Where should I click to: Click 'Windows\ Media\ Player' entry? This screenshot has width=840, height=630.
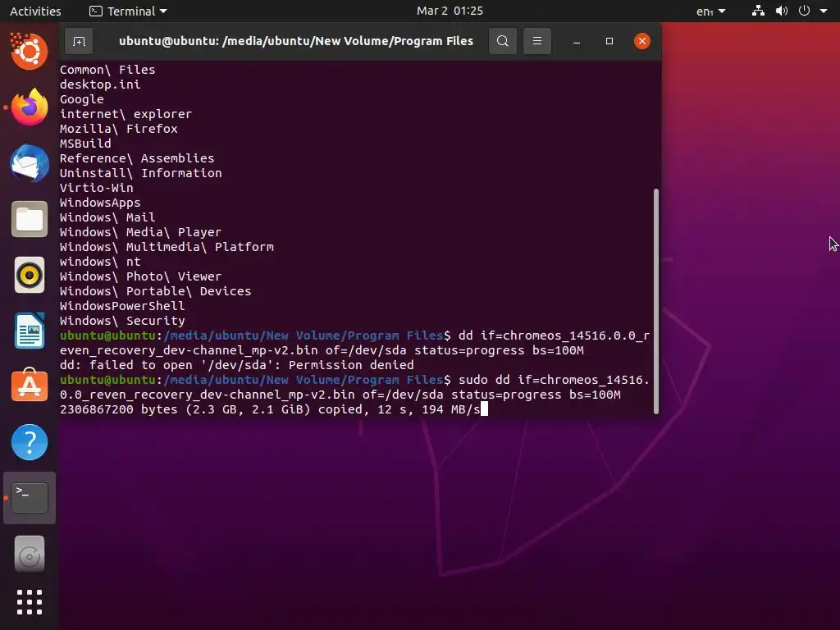(140, 232)
